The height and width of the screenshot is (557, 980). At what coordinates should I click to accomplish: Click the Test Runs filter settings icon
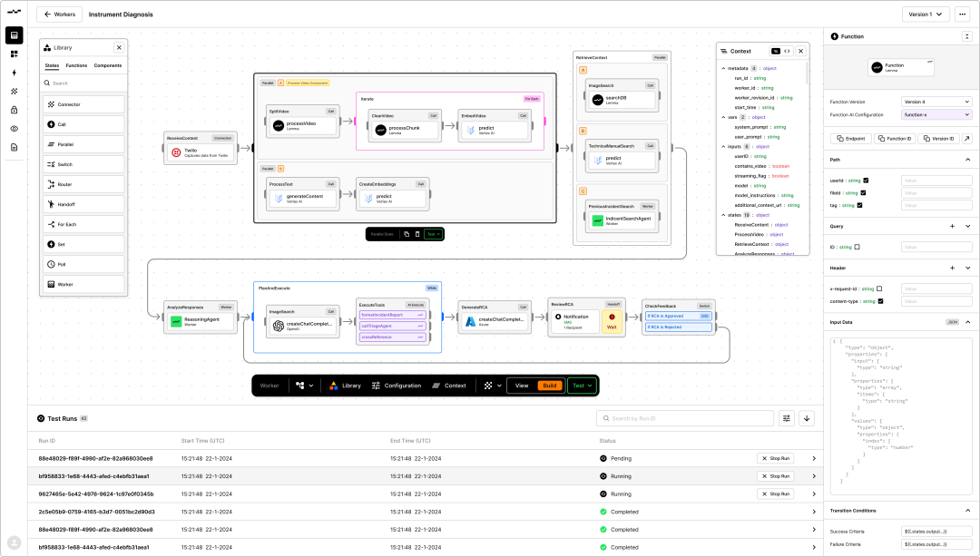(787, 418)
